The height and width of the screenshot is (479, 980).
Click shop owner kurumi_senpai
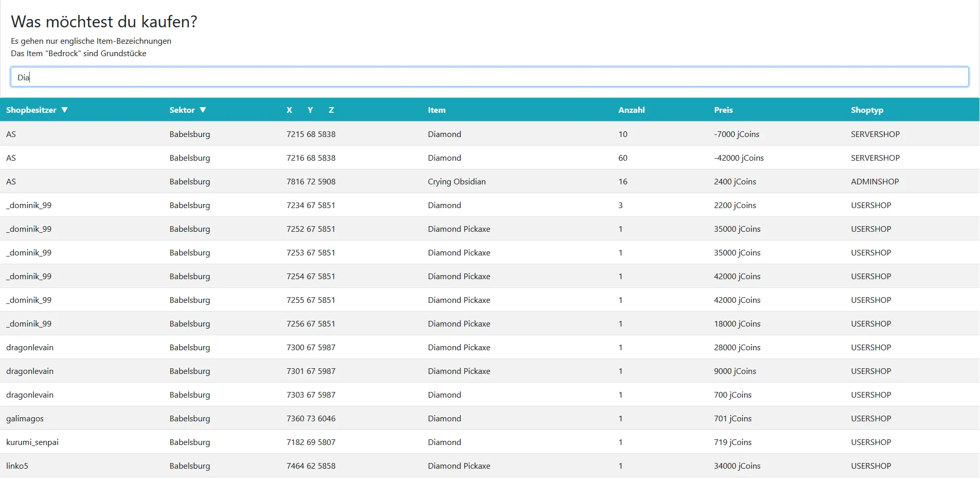[32, 442]
